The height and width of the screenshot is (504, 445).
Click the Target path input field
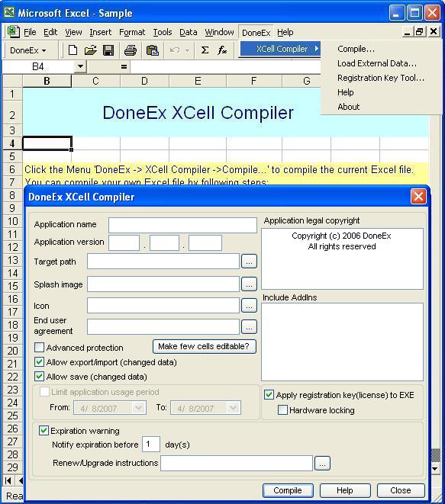click(163, 261)
